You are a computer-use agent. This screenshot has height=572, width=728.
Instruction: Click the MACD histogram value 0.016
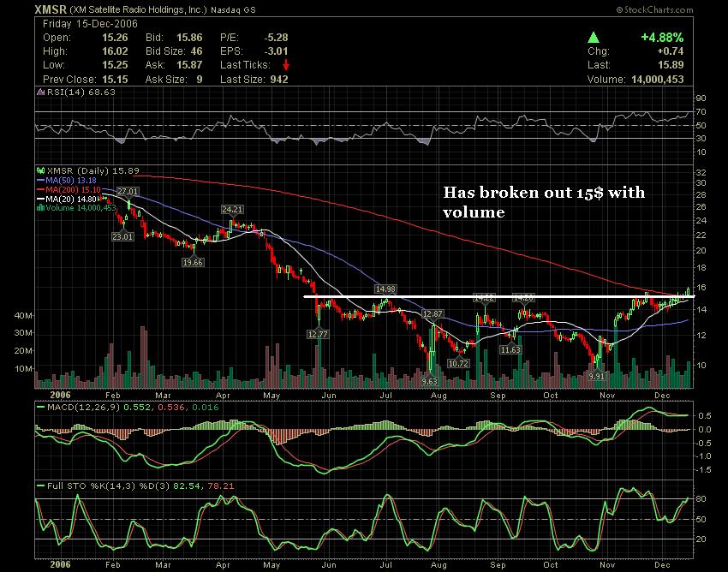point(206,408)
